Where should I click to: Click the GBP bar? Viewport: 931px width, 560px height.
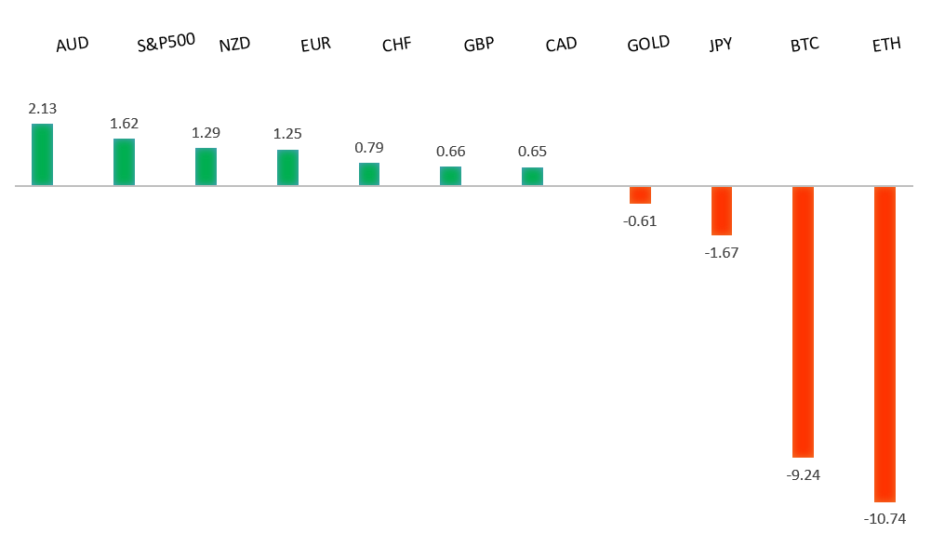click(450, 176)
